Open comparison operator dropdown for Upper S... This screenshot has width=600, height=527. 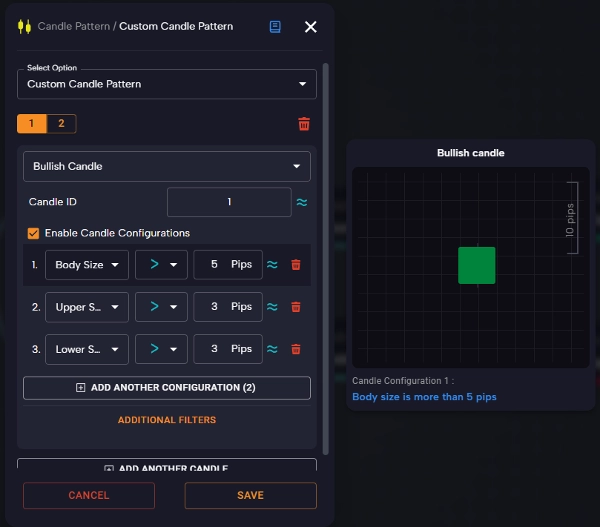(x=161, y=307)
